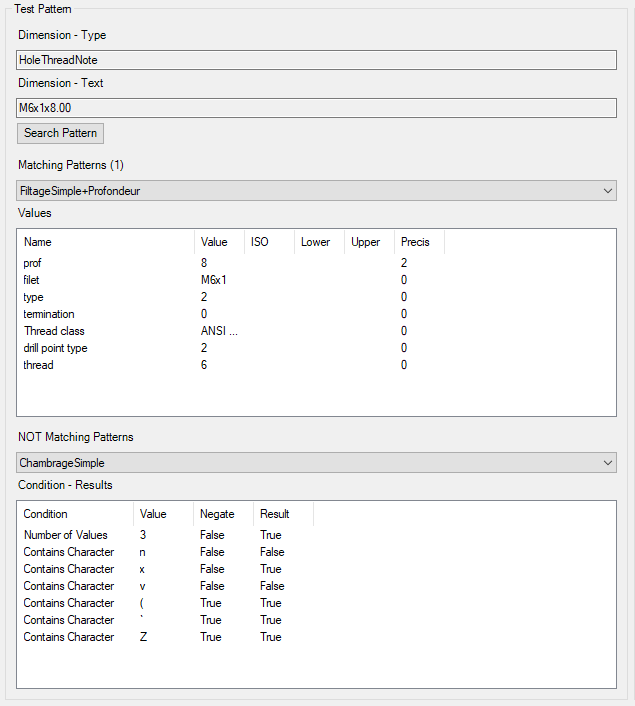Click the Condition column header
This screenshot has width=635, height=706.
pos(75,514)
